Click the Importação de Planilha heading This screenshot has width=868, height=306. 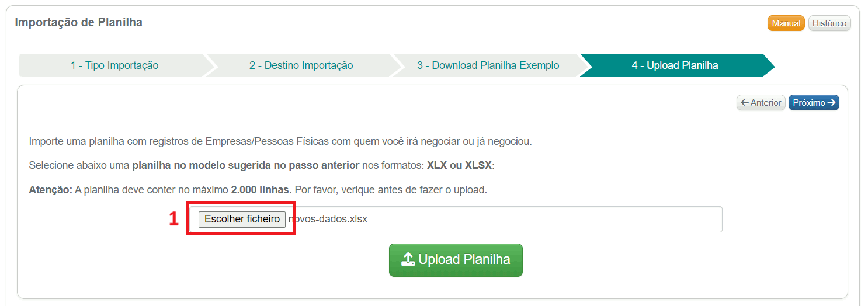pos(79,23)
